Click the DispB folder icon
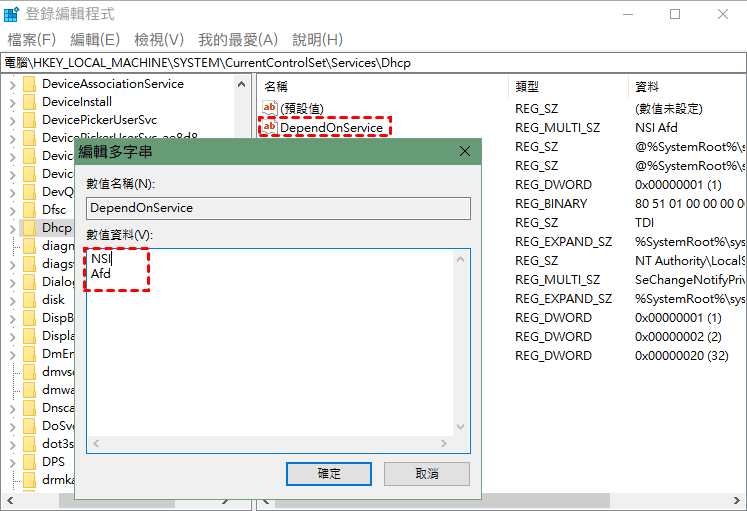 click(30, 318)
